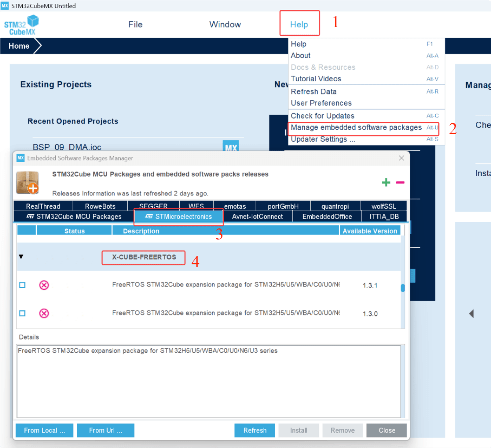Screen dimensions: 491x448
Task: Click the not-installed status icon for version 1.3.1
Action: point(44,285)
